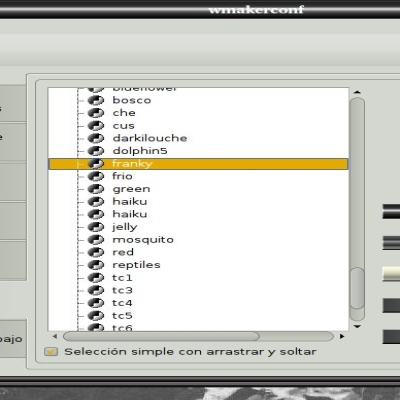Choose the tc3 theme entry
This screenshot has width=400, height=400.
tap(122, 290)
